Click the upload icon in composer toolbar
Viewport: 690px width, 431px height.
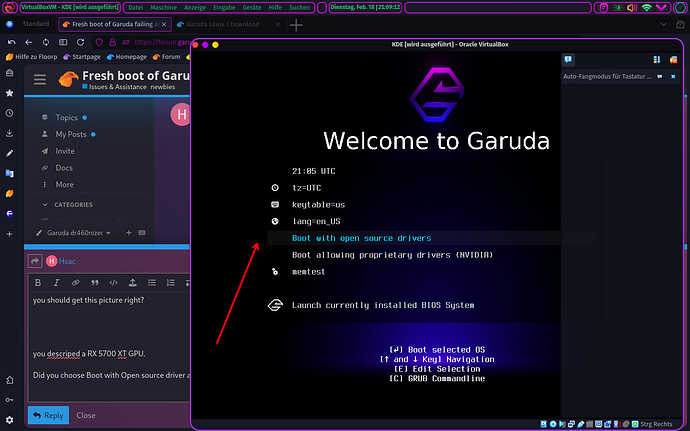pyautogui.click(x=132, y=283)
